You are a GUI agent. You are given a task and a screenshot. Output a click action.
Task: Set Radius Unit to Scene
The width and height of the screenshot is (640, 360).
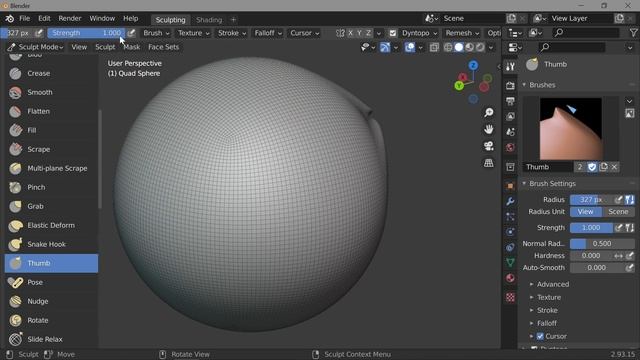618,212
